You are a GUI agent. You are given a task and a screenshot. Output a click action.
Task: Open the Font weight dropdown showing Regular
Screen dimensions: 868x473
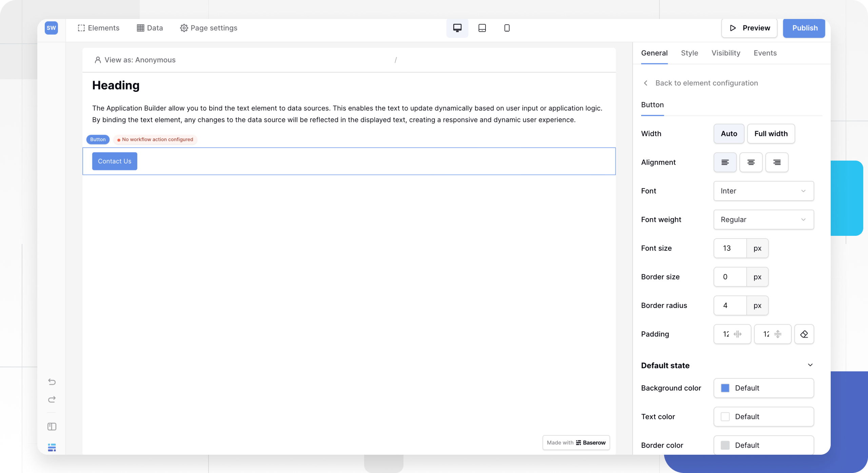[763, 220]
